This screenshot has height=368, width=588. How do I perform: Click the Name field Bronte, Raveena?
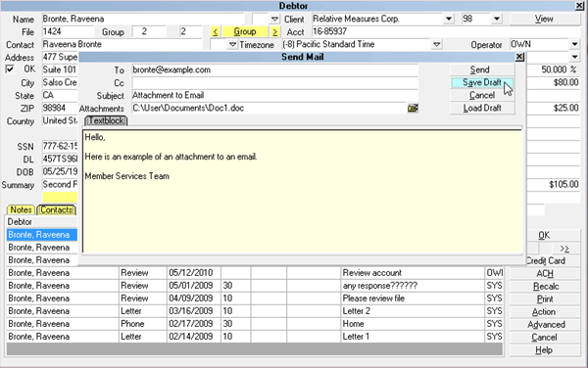142,20
